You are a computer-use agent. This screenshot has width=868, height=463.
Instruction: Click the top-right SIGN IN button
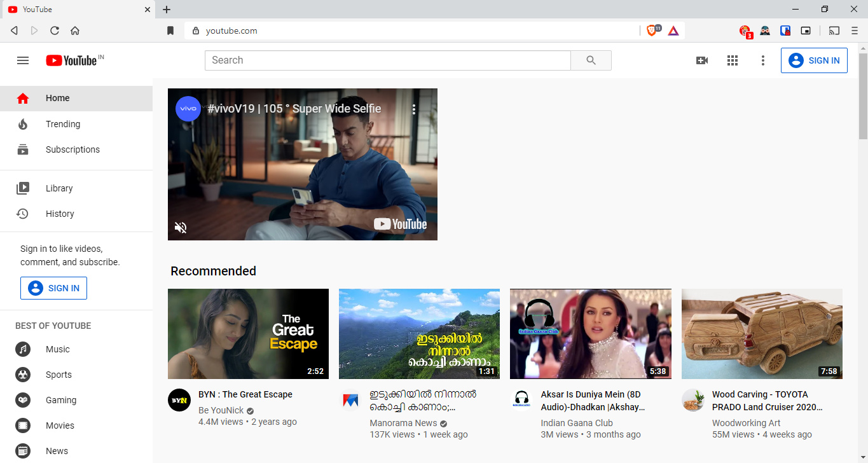tap(814, 60)
